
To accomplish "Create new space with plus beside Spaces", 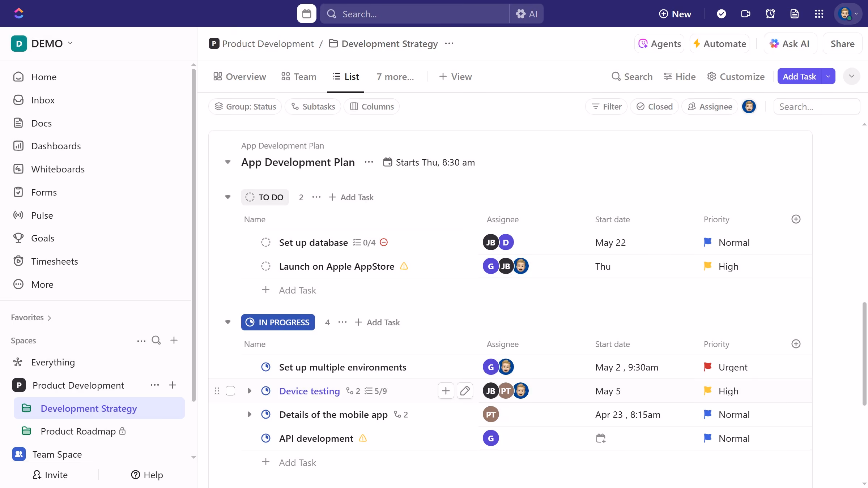I will click(x=174, y=340).
